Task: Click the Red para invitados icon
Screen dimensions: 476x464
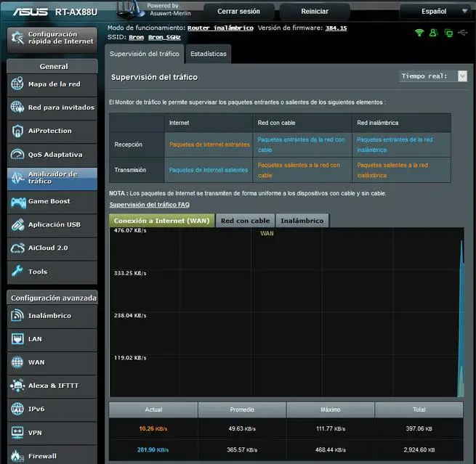Action: pos(17,107)
